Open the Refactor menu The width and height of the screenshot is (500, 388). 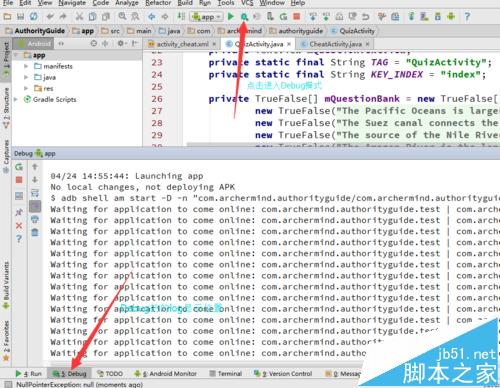[158, 3]
